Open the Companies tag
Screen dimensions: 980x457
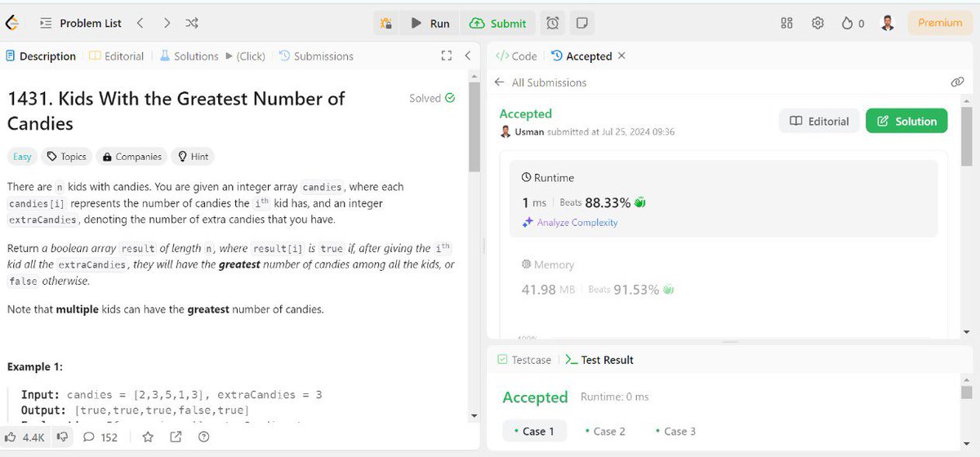point(131,157)
